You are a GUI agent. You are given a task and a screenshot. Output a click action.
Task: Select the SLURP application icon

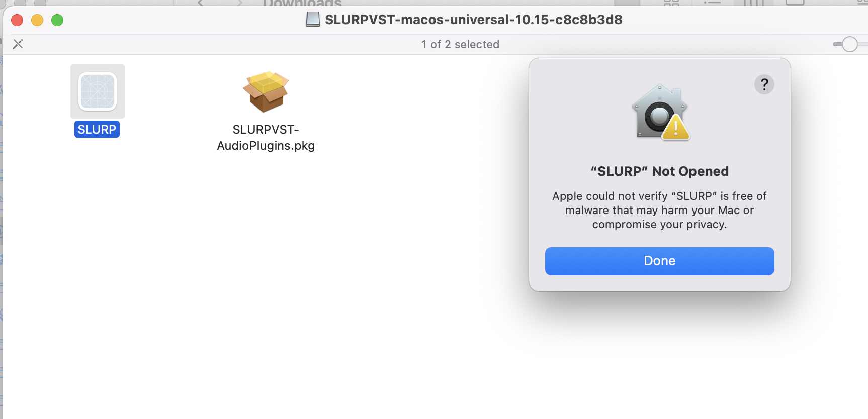[98, 91]
